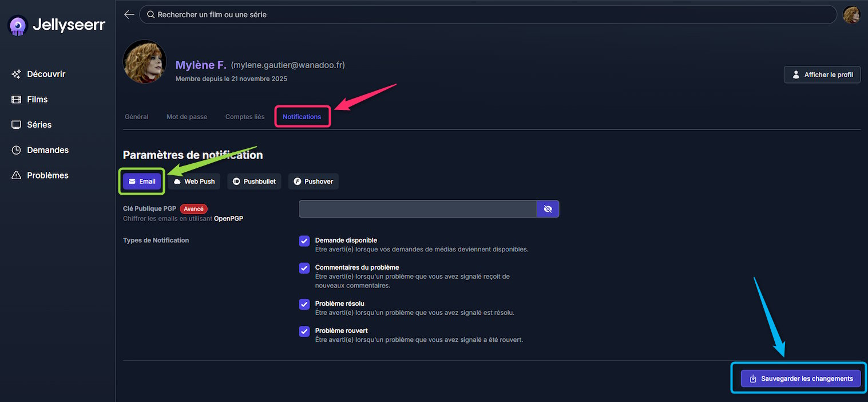Disable Commentaires du problème notifications

[304, 268]
